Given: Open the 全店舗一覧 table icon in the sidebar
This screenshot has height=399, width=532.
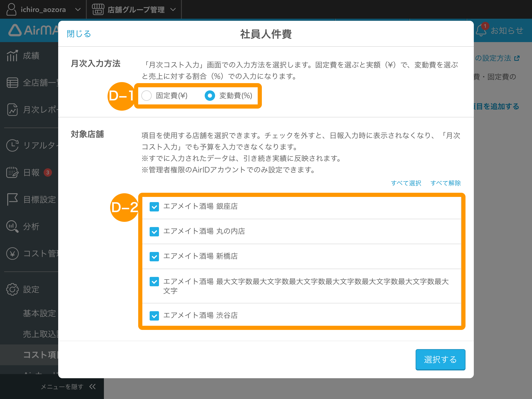Looking at the screenshot, I should click(x=12, y=83).
